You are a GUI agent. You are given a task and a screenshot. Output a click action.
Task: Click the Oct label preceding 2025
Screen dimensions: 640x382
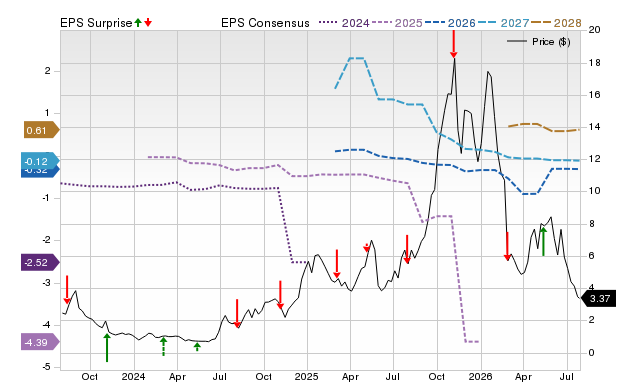[x=264, y=376]
